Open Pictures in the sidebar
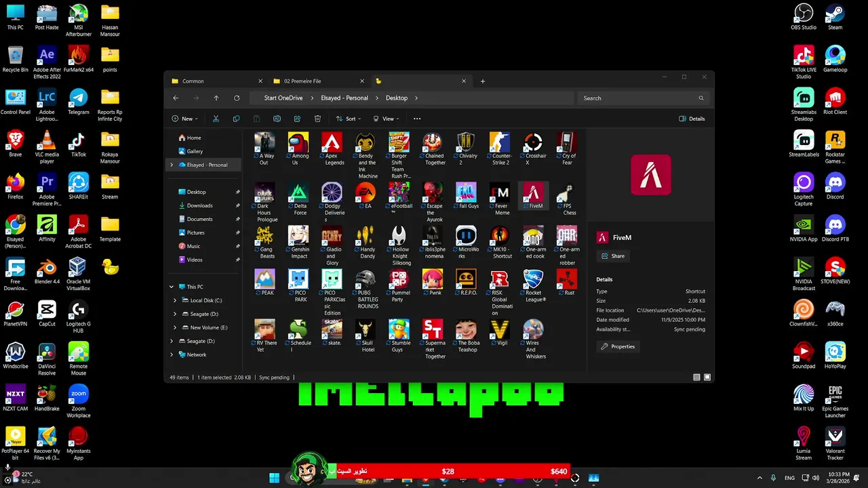This screenshot has width=868, height=488. [x=195, y=232]
